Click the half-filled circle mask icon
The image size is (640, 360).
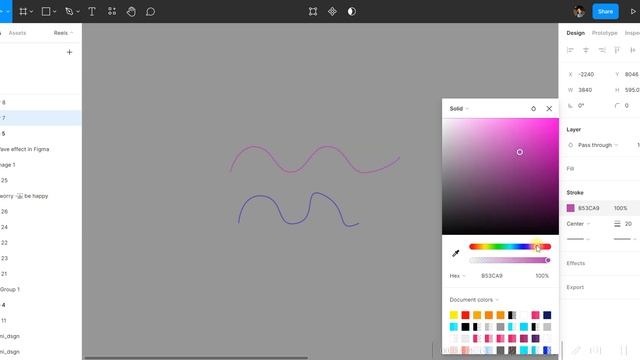pyautogui.click(x=351, y=11)
